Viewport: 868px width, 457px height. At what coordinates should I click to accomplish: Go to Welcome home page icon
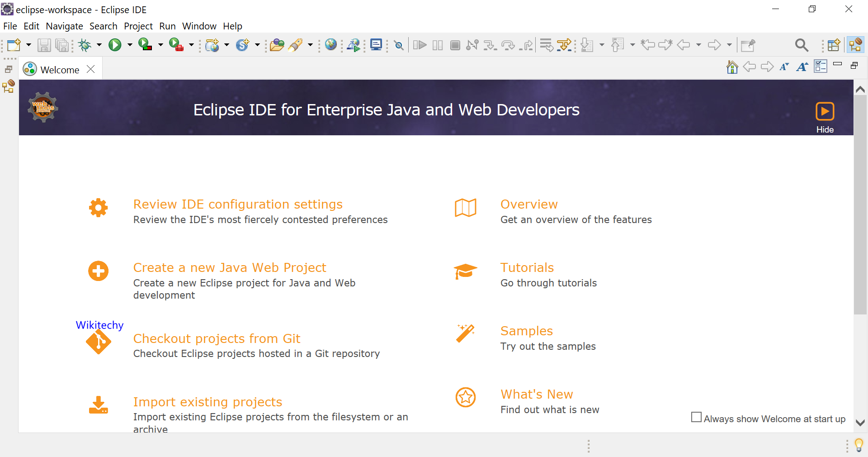tap(732, 67)
